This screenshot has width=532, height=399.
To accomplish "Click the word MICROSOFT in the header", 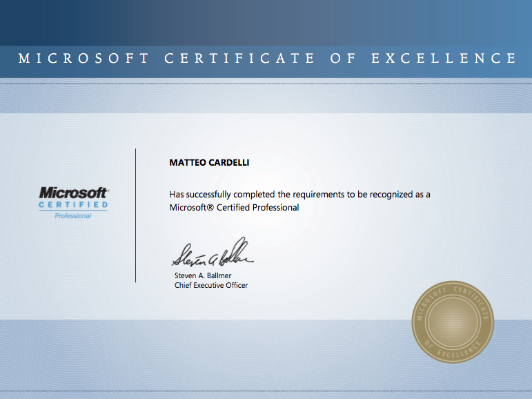I will [x=83, y=59].
